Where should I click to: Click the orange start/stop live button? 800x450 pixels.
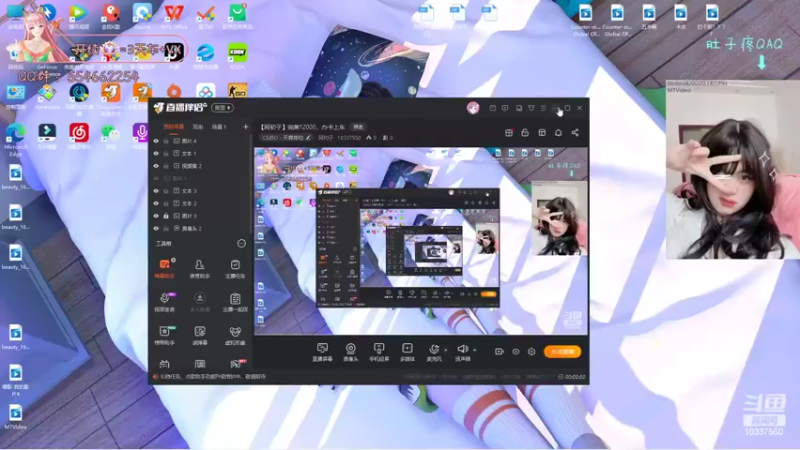point(562,352)
